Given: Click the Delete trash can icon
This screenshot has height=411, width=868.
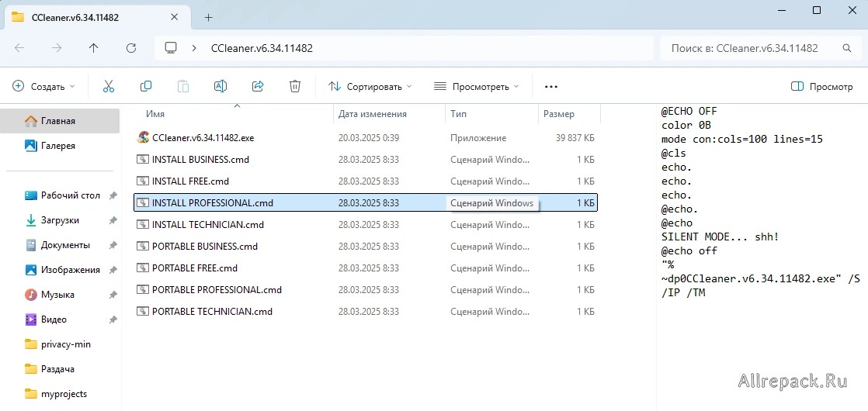Looking at the screenshot, I should tap(295, 86).
